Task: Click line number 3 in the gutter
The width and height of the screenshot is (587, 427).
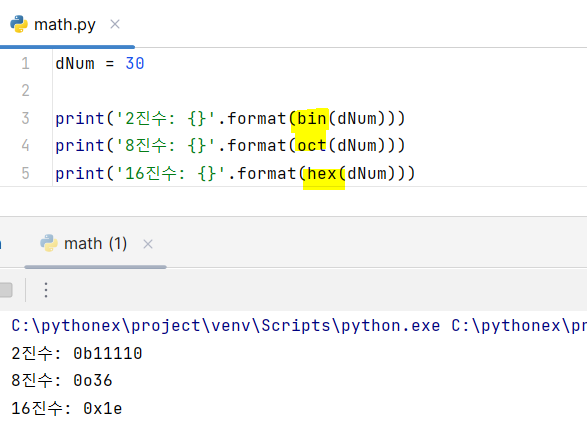Action: click(x=25, y=118)
